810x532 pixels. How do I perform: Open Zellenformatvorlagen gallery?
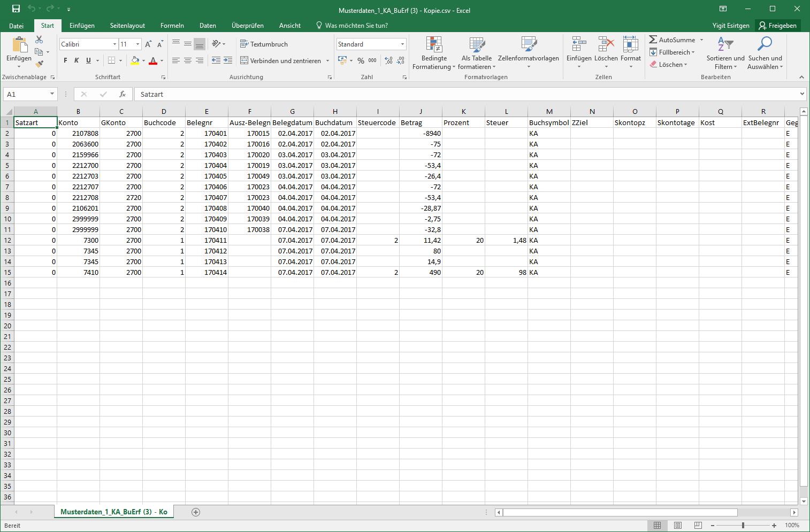click(x=529, y=53)
